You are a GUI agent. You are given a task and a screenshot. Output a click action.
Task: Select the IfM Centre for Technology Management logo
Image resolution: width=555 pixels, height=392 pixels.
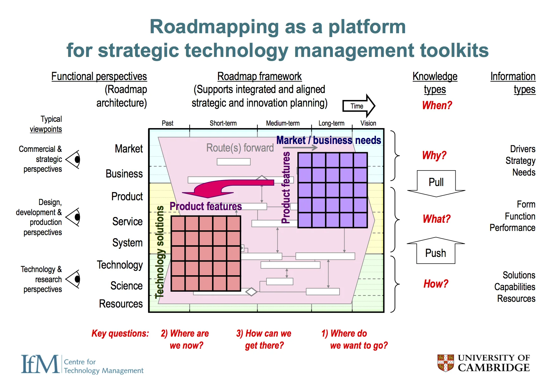coord(82,364)
